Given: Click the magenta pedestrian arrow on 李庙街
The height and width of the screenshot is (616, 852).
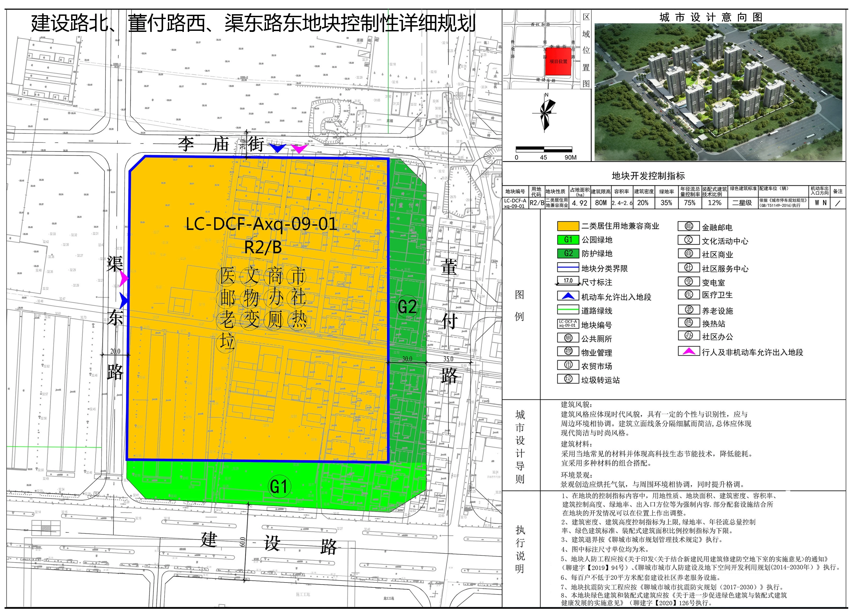Looking at the screenshot, I should point(299,149).
